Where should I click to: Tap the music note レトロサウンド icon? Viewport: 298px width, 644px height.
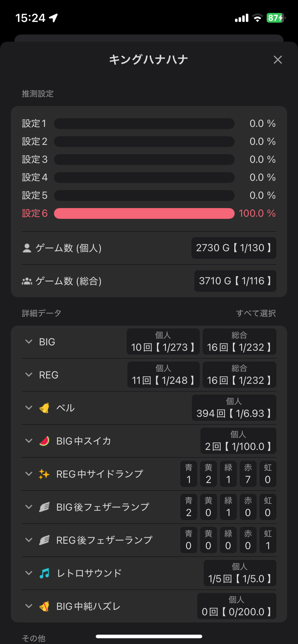[44, 573]
